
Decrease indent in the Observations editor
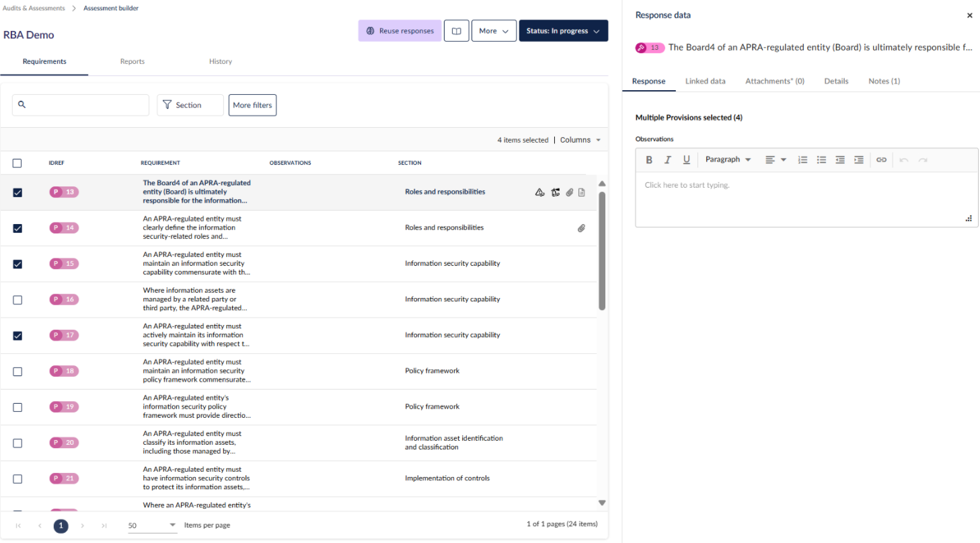click(x=840, y=160)
